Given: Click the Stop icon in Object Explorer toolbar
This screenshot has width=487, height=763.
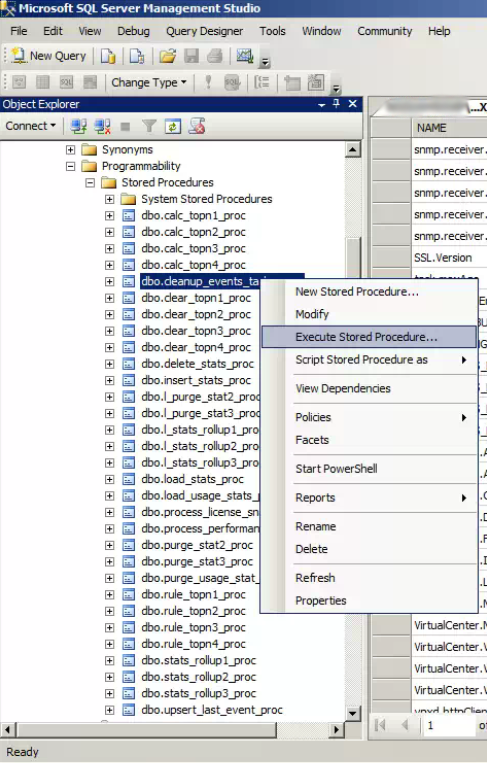Looking at the screenshot, I should [x=125, y=127].
